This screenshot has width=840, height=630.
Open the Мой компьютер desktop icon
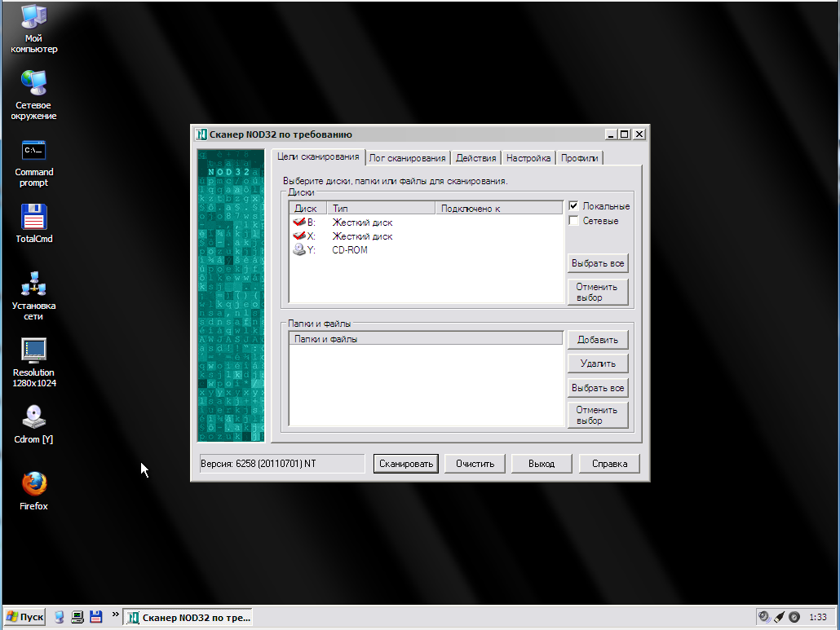pyautogui.click(x=33, y=17)
